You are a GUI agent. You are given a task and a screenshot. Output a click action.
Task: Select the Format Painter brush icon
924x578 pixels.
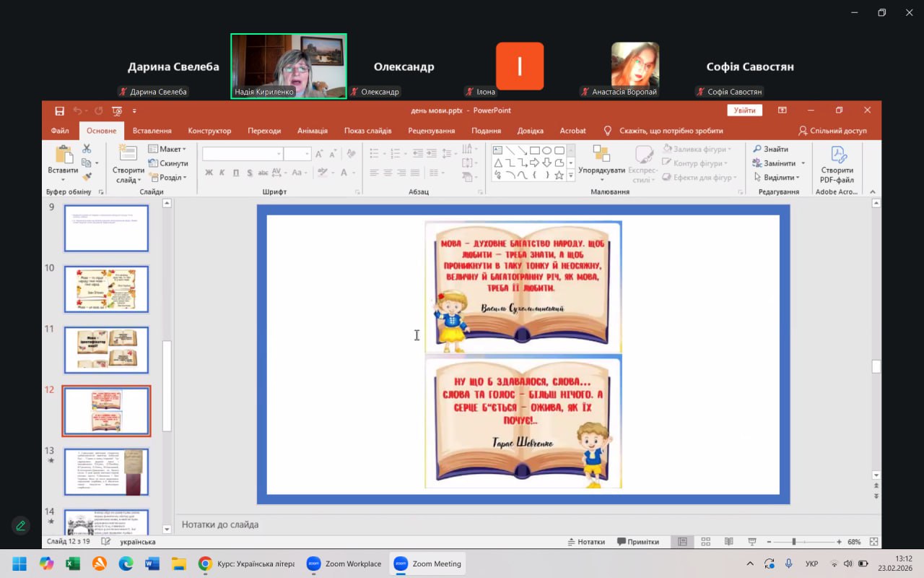pyautogui.click(x=87, y=177)
